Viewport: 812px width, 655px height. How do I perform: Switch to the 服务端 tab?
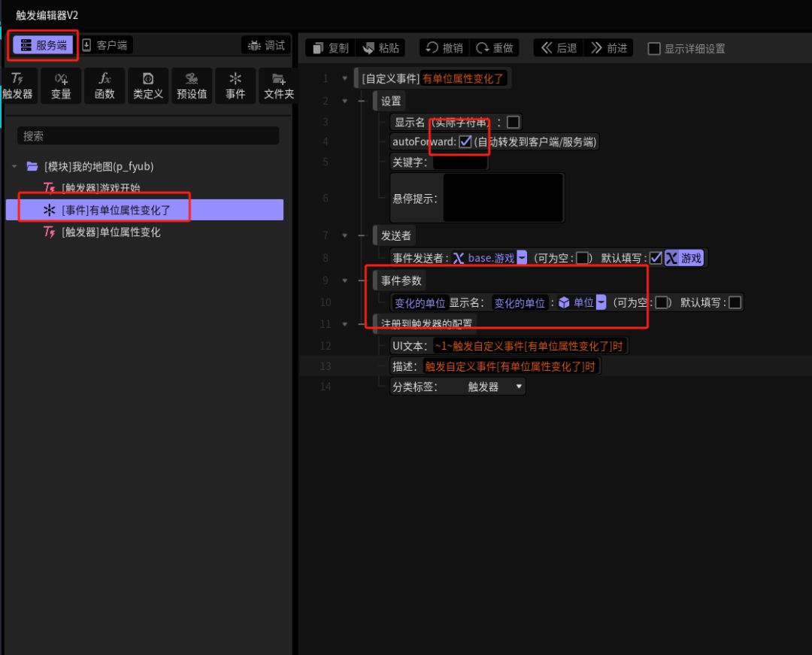click(x=43, y=45)
